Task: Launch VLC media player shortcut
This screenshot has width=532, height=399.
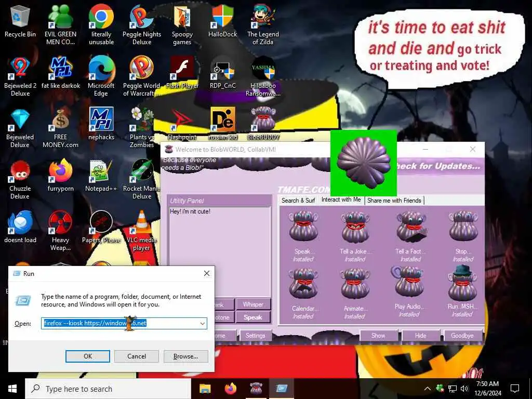Action: (141, 231)
